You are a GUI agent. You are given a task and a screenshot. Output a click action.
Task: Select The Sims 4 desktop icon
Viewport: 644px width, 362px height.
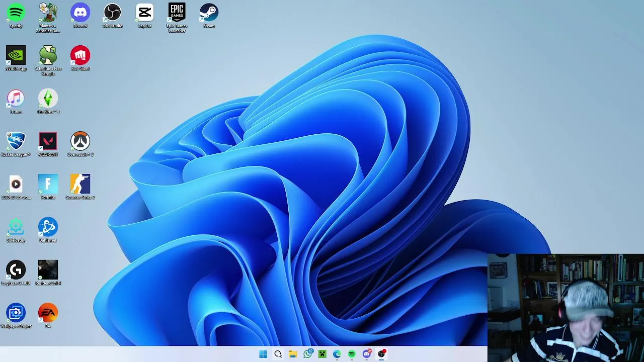48,102
